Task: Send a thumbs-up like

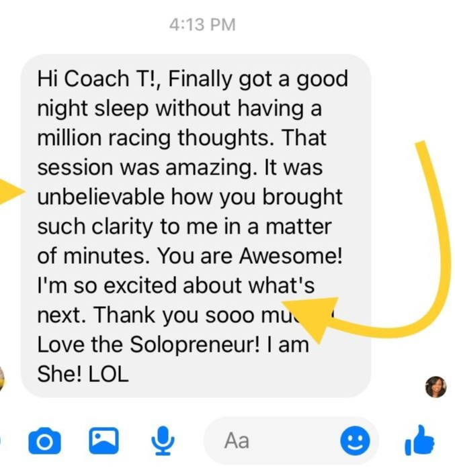Action: tap(419, 440)
